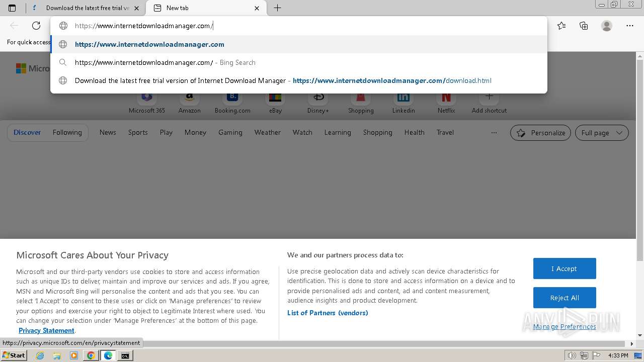This screenshot has height=362, width=644.
Task: Open the Health feed category
Action: [x=414, y=133]
